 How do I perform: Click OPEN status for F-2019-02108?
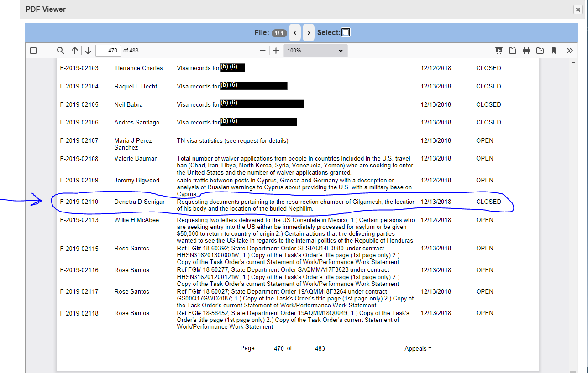click(x=485, y=159)
